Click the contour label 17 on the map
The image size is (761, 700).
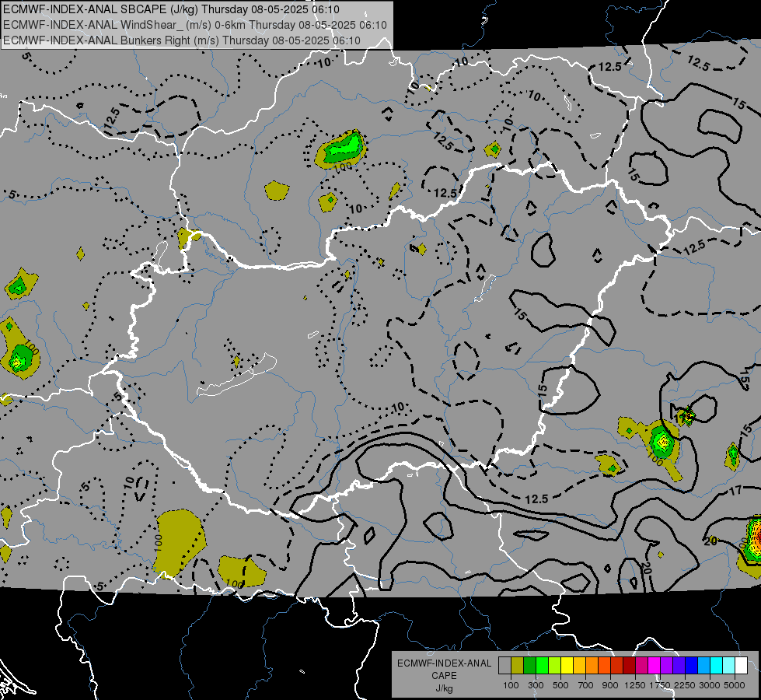[x=736, y=491]
